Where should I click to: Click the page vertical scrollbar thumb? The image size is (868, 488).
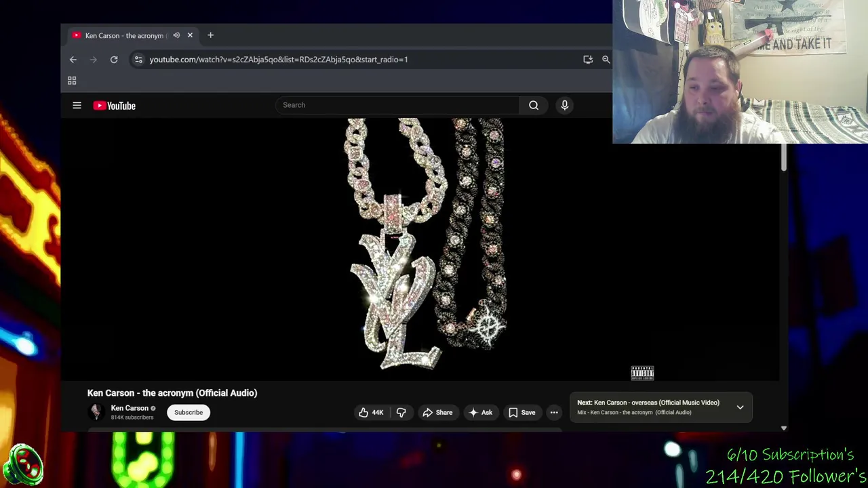pos(783,157)
